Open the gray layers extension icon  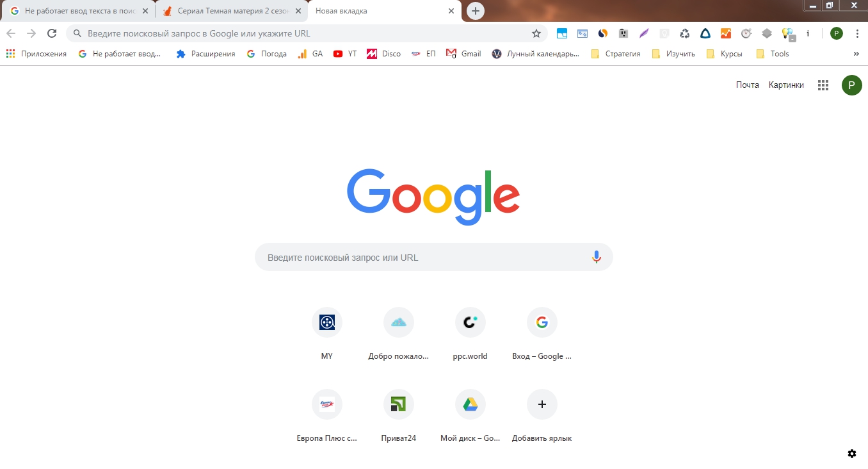(x=767, y=33)
